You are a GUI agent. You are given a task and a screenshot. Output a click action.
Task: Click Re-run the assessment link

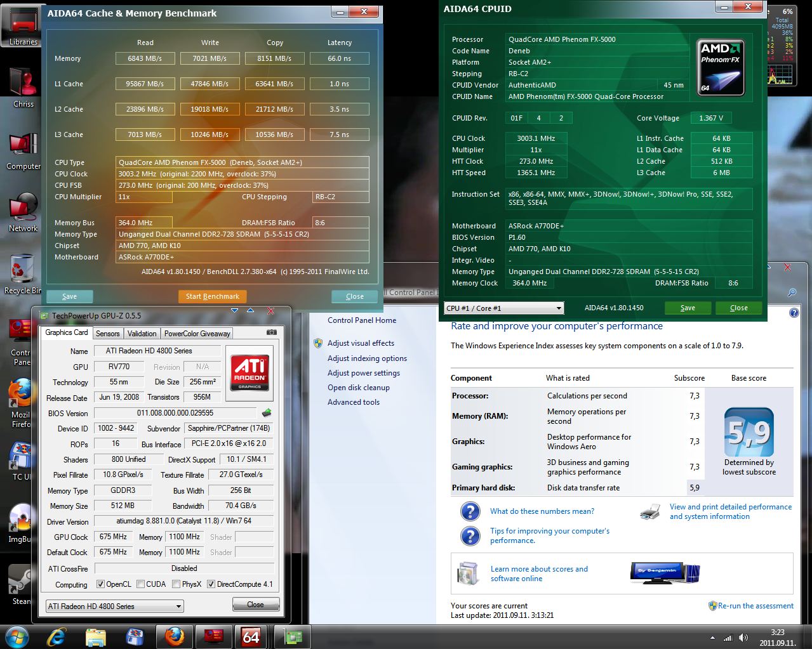(x=755, y=606)
